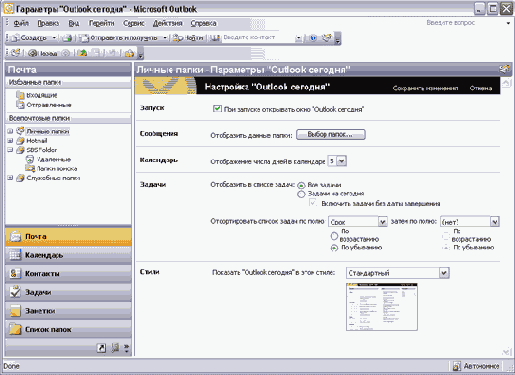The height and width of the screenshot is (375, 515).
Task: Expand Отправить и получить dropdown arrow
Action: (165, 38)
